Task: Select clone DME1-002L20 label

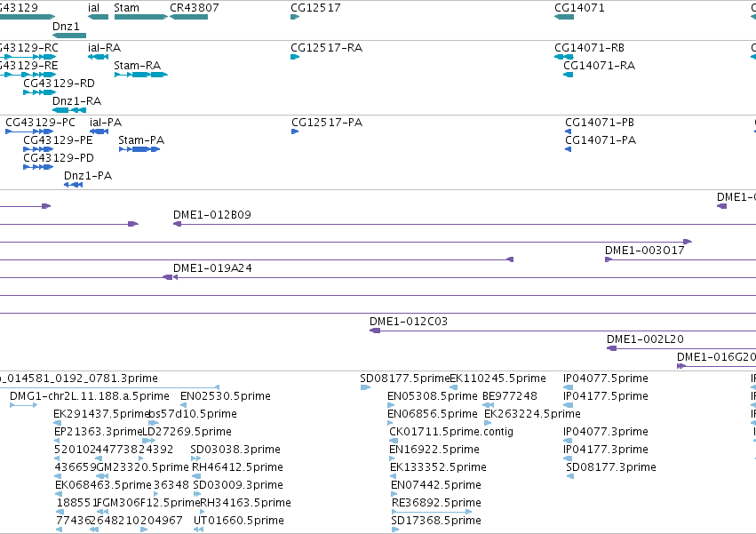Action: coord(645,339)
